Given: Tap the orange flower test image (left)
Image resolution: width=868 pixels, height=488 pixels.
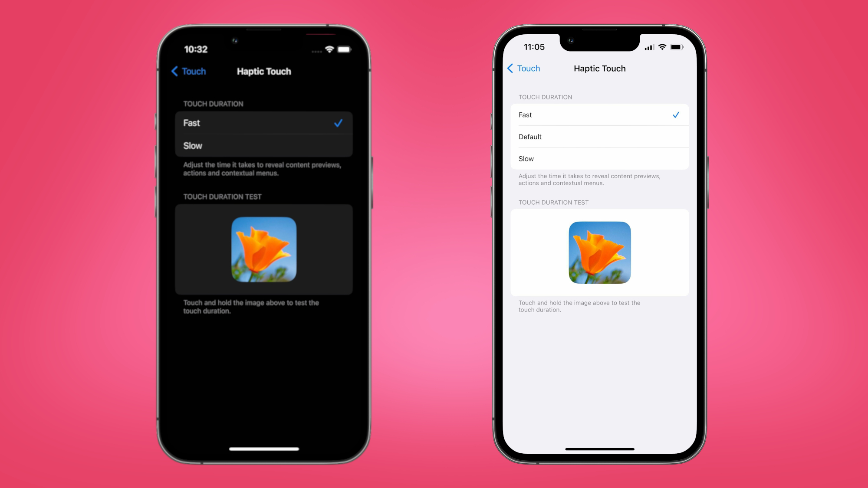Looking at the screenshot, I should click(265, 250).
